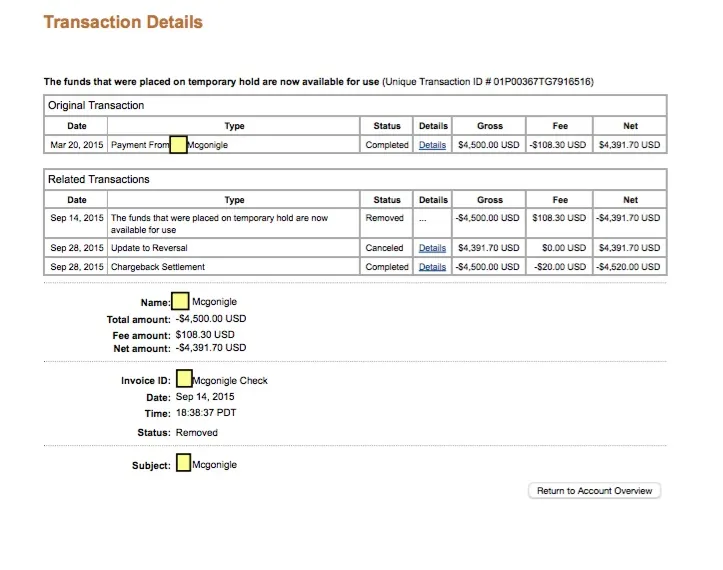Image resolution: width=723 pixels, height=570 pixels.
Task: Select the time 18:38:37 PDT
Action: click(206, 413)
